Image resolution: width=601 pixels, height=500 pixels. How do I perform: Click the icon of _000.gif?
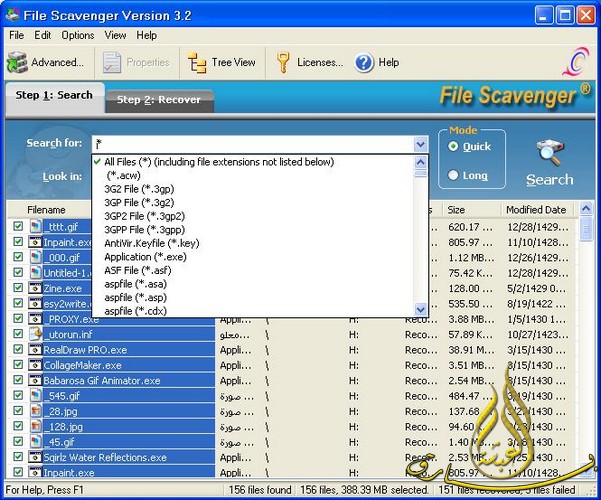(x=36, y=257)
